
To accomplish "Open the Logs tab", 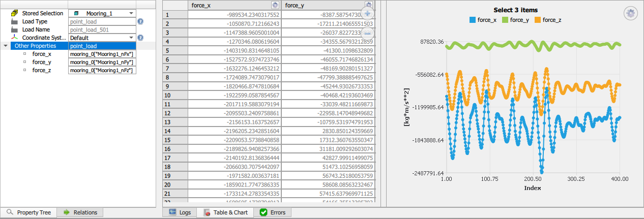I will pos(180,212).
